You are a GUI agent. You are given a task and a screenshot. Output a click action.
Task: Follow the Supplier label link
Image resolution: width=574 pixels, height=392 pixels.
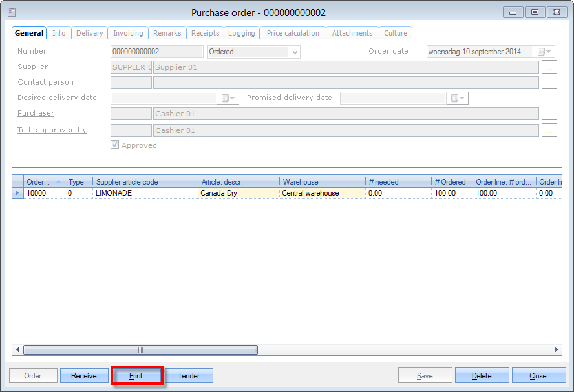(x=32, y=67)
